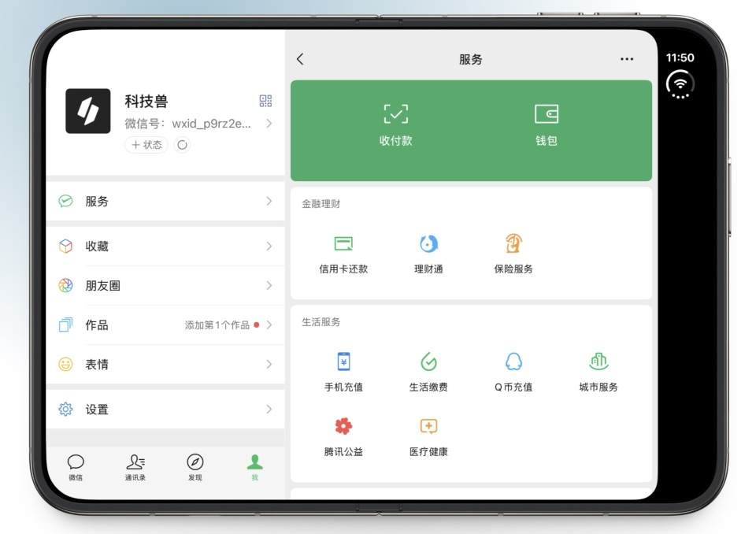Open the 作品 row chevron
This screenshot has width=756, height=534.
click(x=269, y=324)
